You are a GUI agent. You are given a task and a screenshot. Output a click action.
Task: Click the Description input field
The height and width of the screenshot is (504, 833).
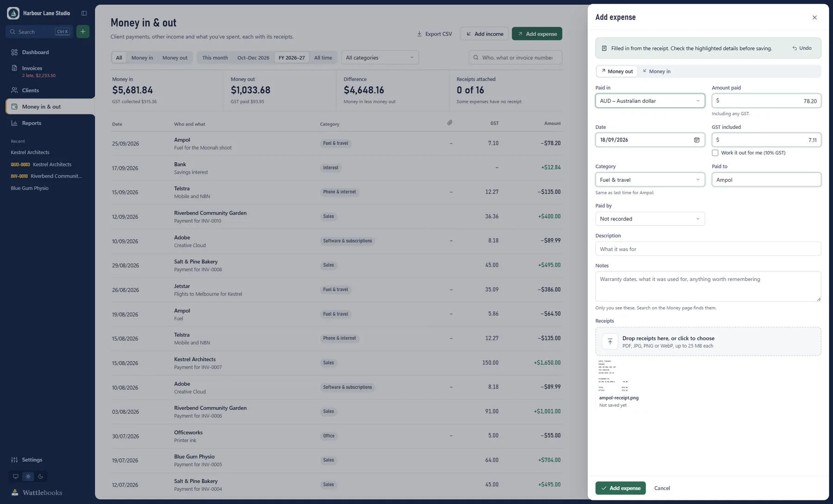click(708, 249)
